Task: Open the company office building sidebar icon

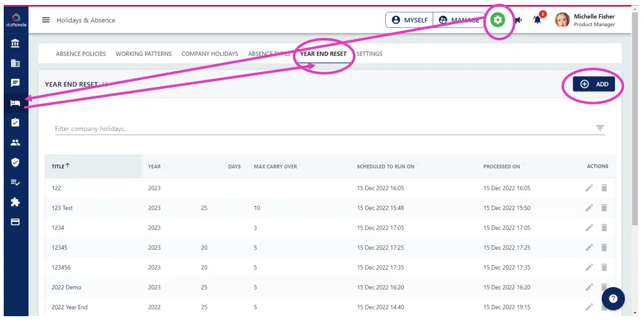Action: [x=15, y=63]
